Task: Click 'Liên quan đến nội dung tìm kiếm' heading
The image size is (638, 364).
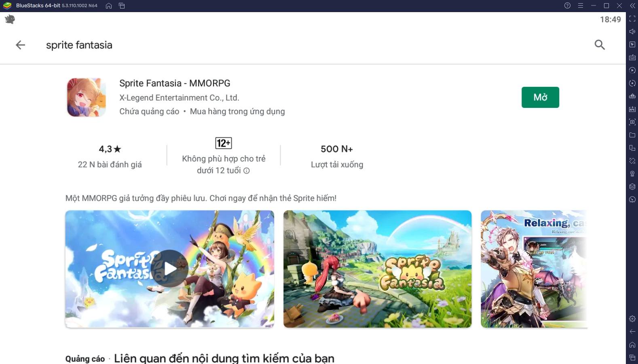Action: [224, 358]
